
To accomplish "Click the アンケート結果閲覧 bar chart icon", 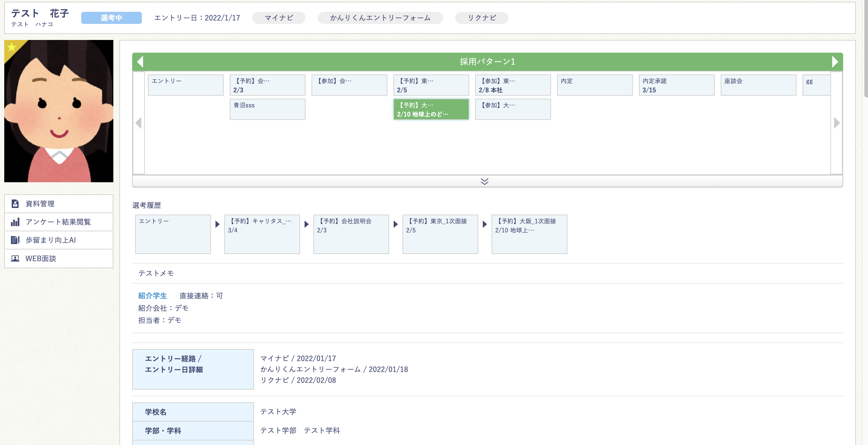I will (15, 222).
